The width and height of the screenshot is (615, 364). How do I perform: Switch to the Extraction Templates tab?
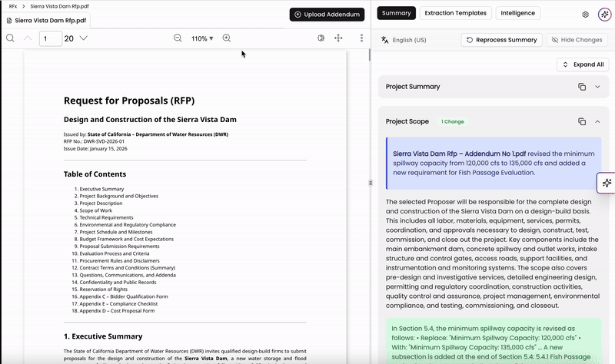(455, 13)
